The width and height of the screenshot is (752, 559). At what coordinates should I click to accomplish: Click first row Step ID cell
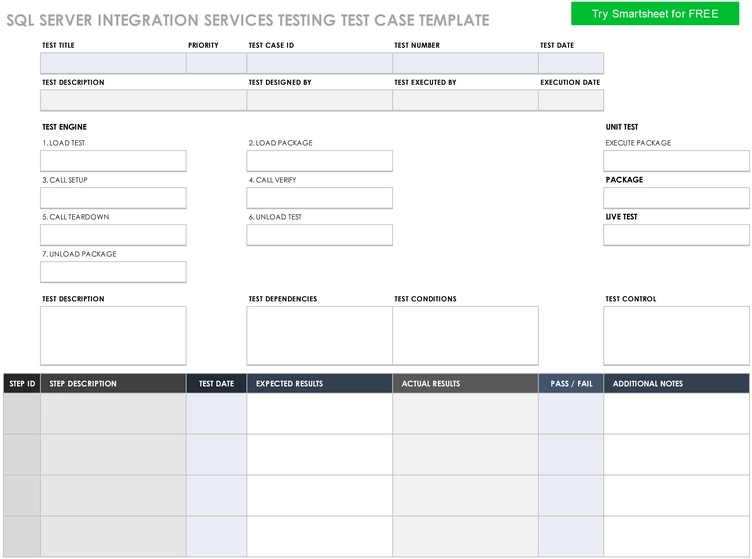pyautogui.click(x=22, y=414)
